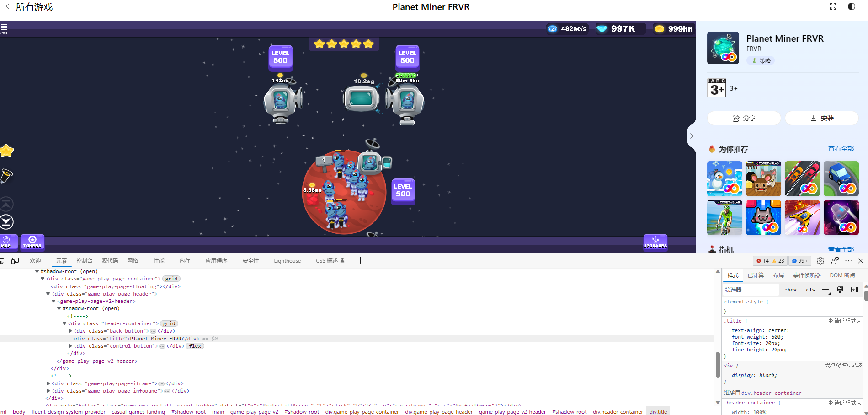Click the scroll-to-bottom arrow icon in game
This screenshot has width=868, height=415.
[x=6, y=222]
